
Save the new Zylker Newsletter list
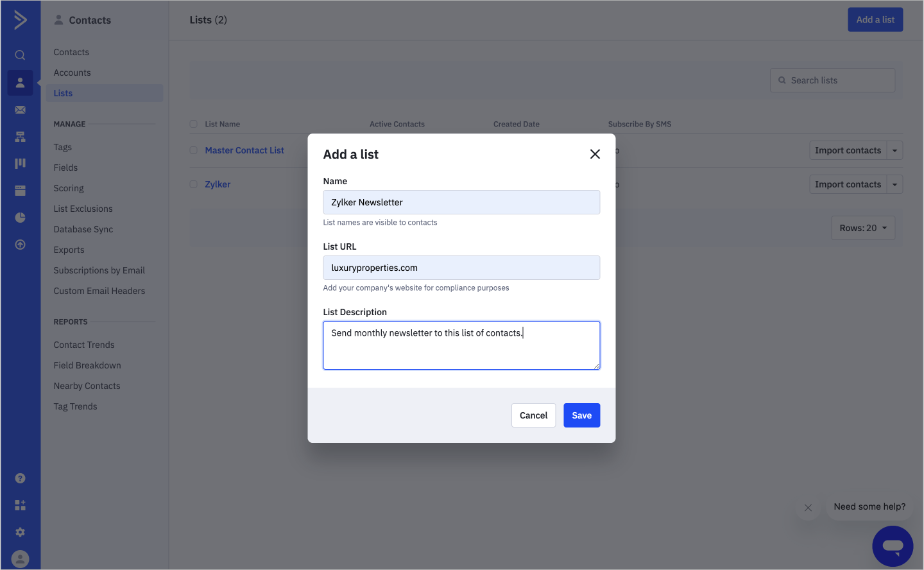581,415
